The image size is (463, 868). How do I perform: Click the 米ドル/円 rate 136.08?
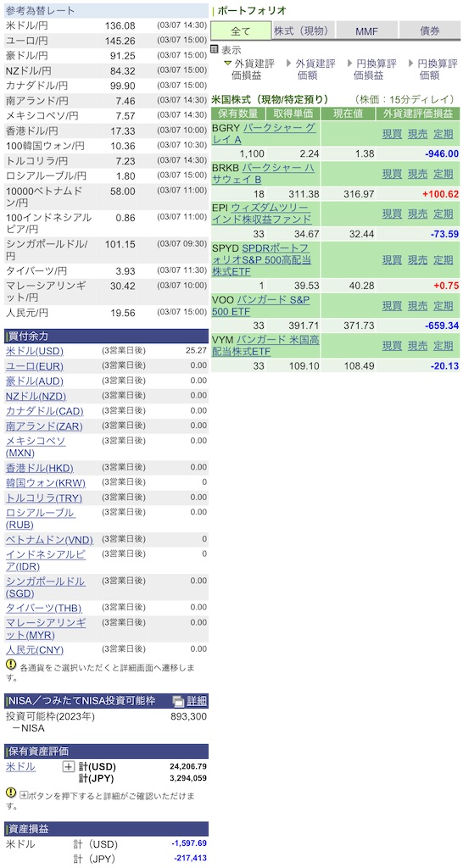pyautogui.click(x=120, y=25)
